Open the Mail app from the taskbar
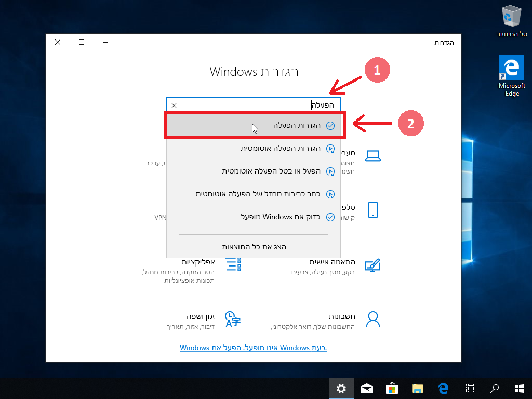The image size is (532, 399). pyautogui.click(x=366, y=389)
